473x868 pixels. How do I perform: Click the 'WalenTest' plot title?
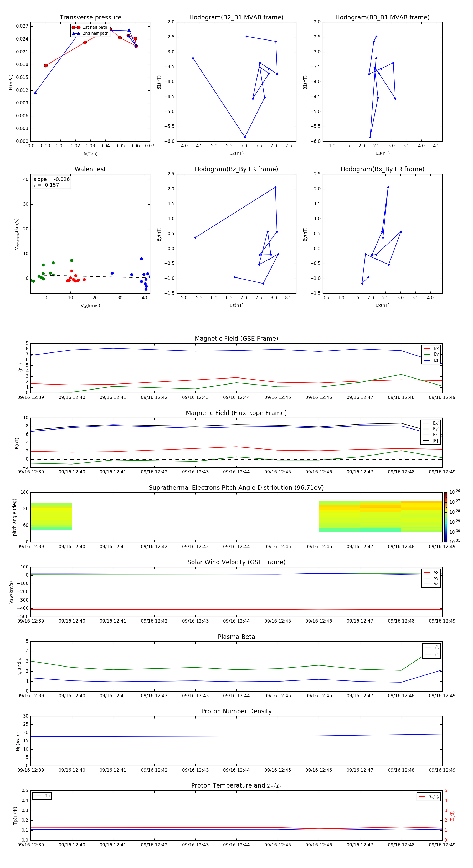(x=90, y=169)
